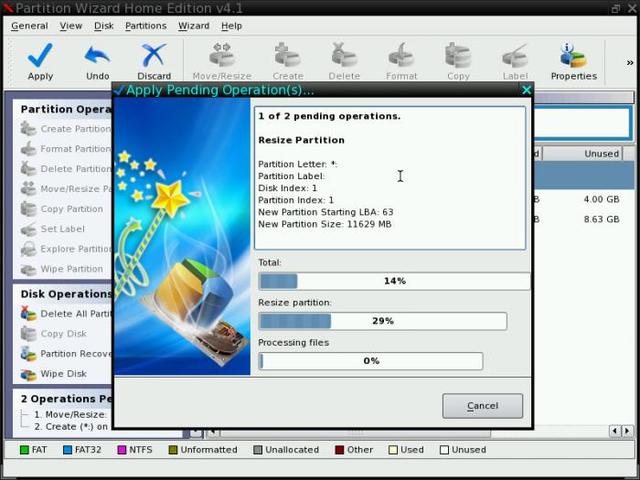
Task: Open the Disk menu
Action: 104,26
